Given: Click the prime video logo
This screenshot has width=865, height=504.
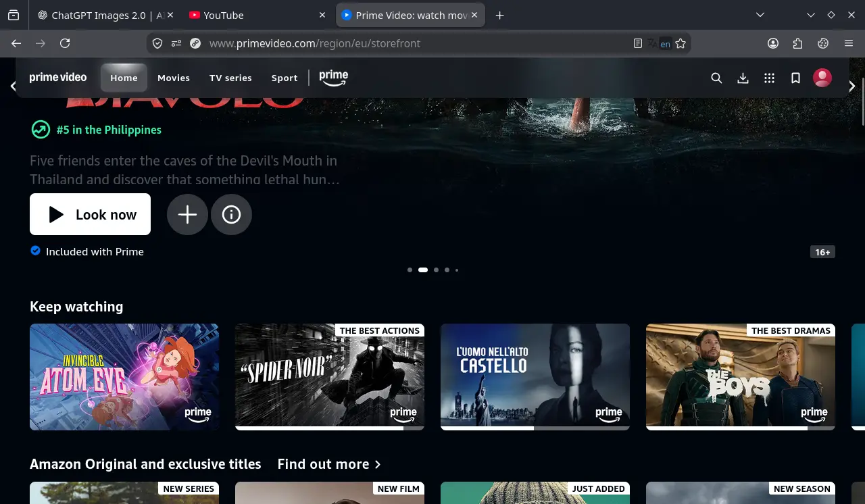Looking at the screenshot, I should (58, 78).
